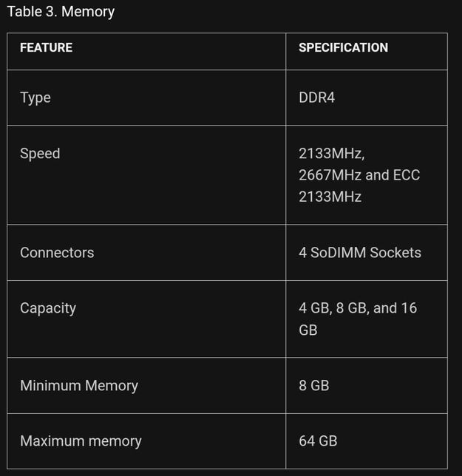Screen dimensions: 462x476
Task: Click the "Table 3. Memory" caption
Action: (x=61, y=12)
